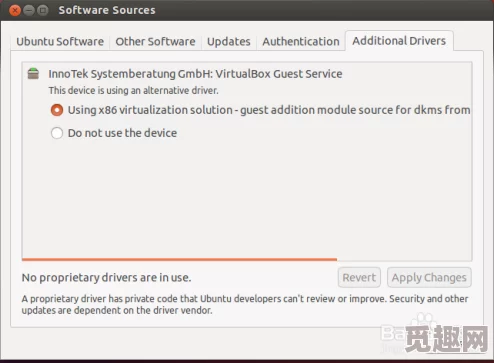Select the InnoTek Systemberatung GmbH device heading

[x=195, y=74]
